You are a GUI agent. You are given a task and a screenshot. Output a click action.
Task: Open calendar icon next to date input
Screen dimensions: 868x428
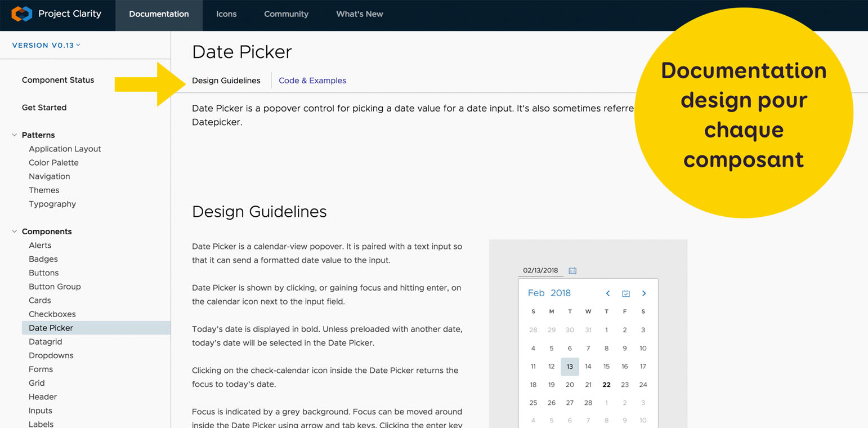click(572, 271)
